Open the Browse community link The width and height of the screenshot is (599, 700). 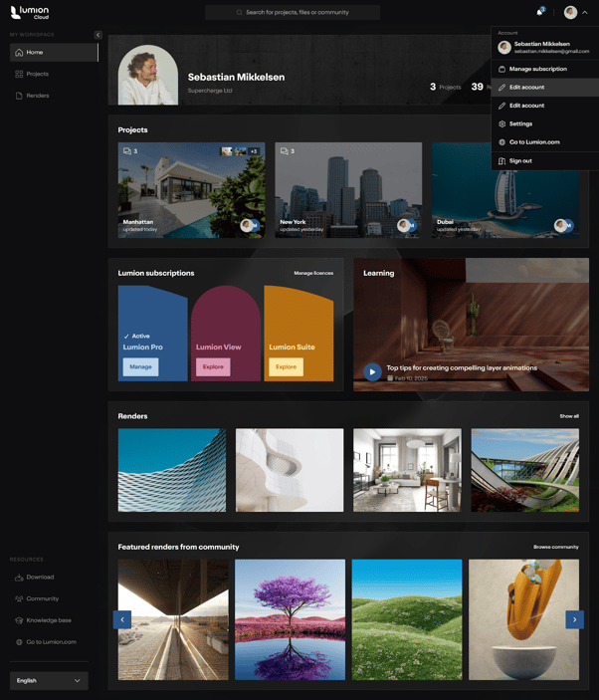(555, 547)
